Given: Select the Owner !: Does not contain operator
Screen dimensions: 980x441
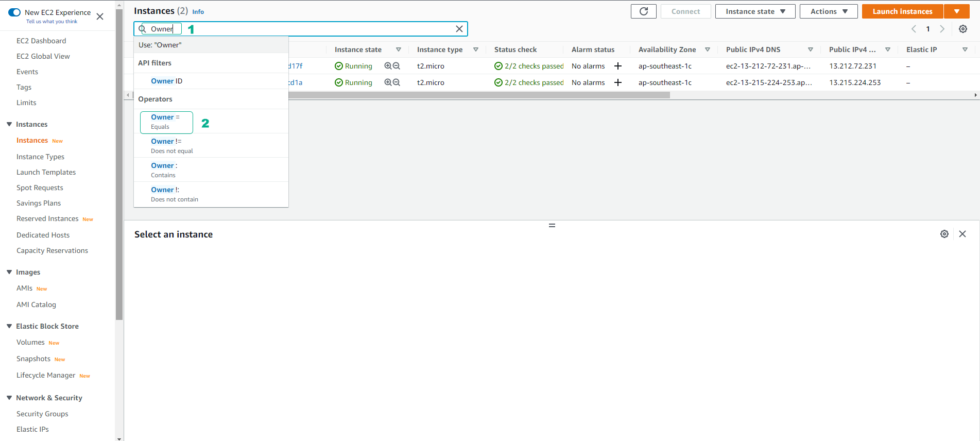Looking at the screenshot, I should 211,194.
